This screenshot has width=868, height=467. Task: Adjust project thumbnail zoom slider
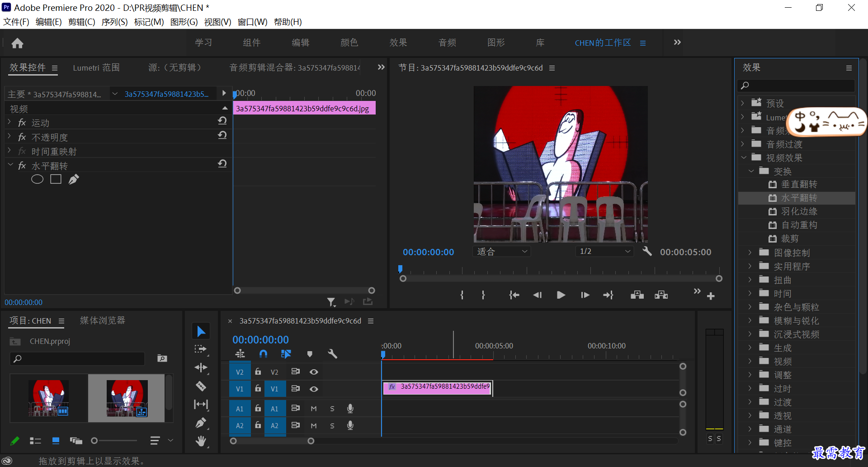tap(94, 440)
